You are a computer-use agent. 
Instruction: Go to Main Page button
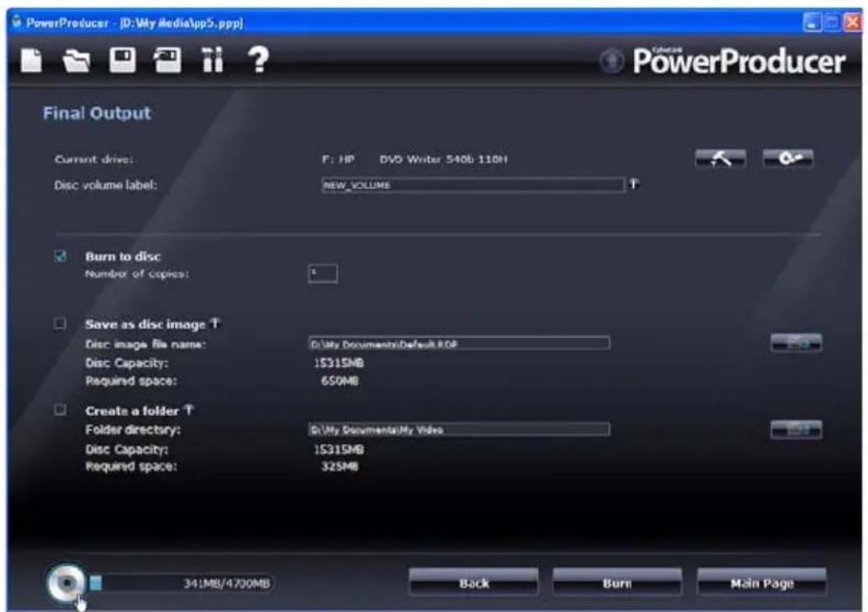point(762,582)
